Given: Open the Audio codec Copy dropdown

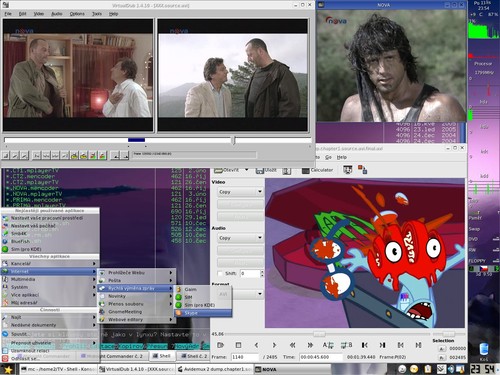Looking at the screenshot, I should pyautogui.click(x=240, y=238).
